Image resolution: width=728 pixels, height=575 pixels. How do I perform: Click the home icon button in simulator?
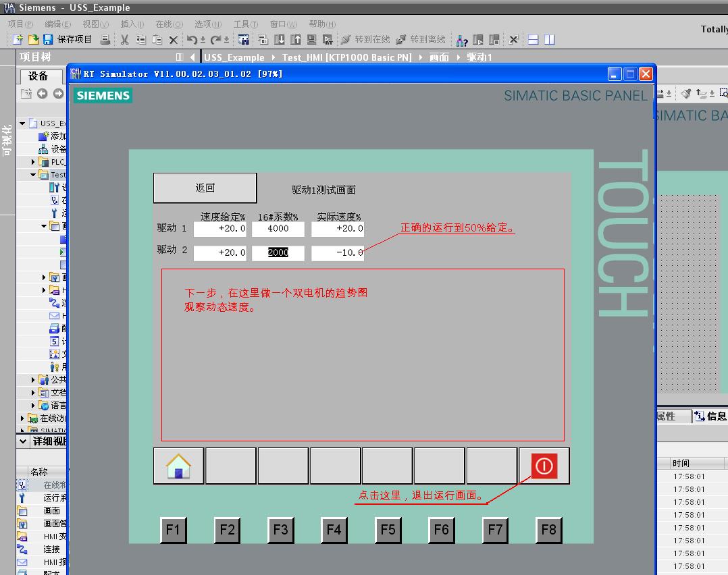tap(179, 466)
